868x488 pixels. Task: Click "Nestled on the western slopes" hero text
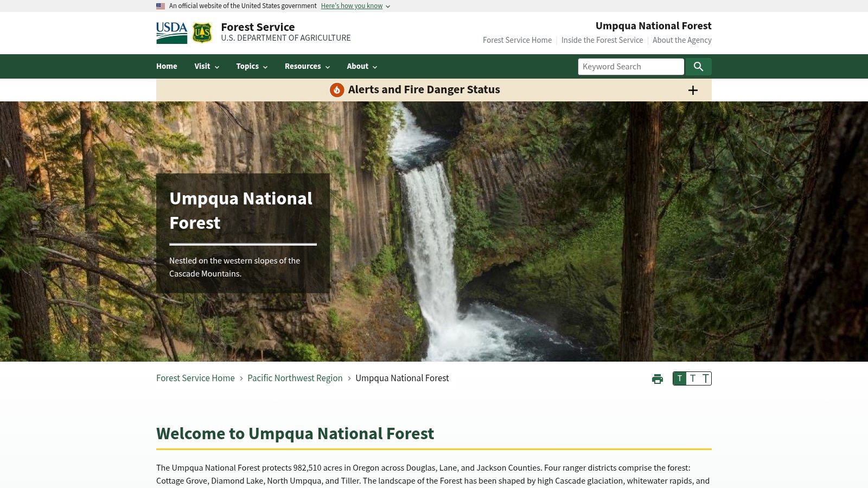pos(234,267)
